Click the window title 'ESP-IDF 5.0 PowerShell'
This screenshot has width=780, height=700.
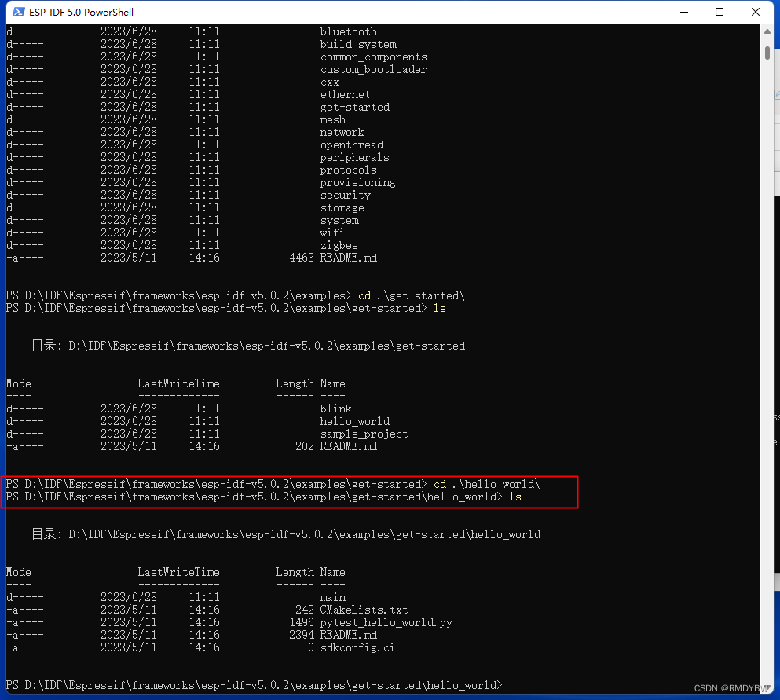click(x=81, y=12)
